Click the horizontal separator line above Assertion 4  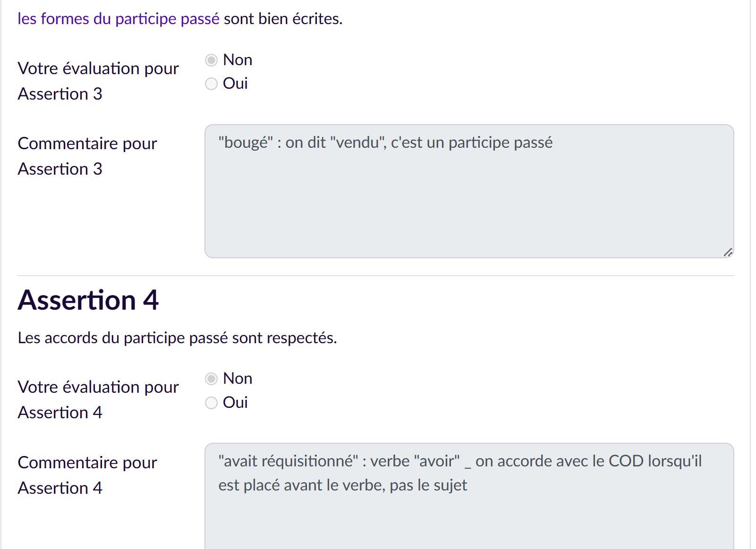coord(375,276)
